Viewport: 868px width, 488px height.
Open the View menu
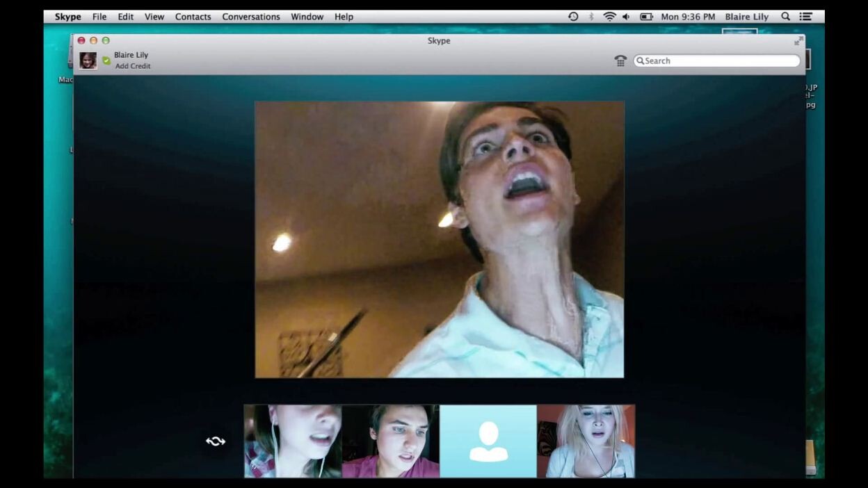[154, 17]
